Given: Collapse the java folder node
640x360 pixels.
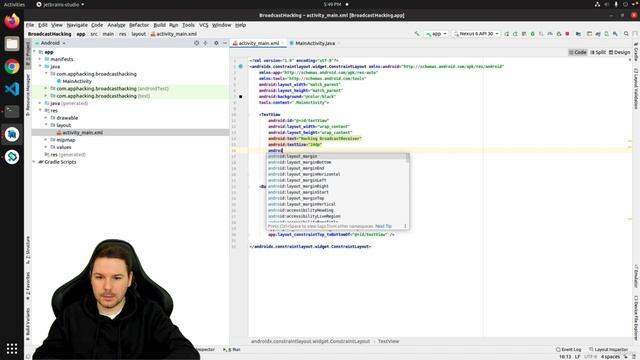Looking at the screenshot, I should [x=40, y=67].
